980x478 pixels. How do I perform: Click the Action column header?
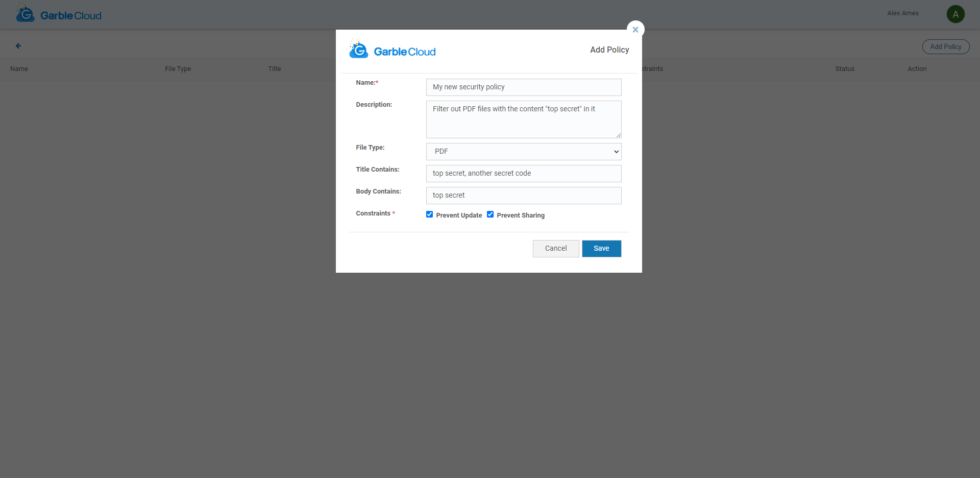917,69
